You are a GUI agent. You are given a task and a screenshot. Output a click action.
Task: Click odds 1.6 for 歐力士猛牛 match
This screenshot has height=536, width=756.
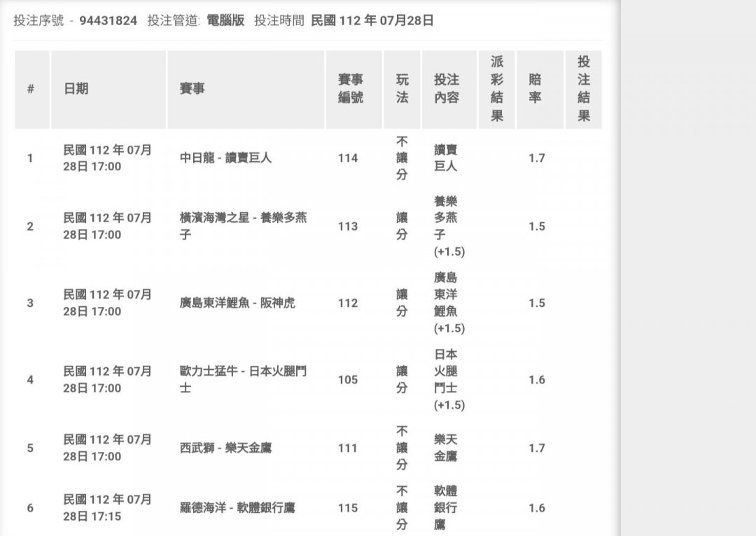[x=537, y=380]
